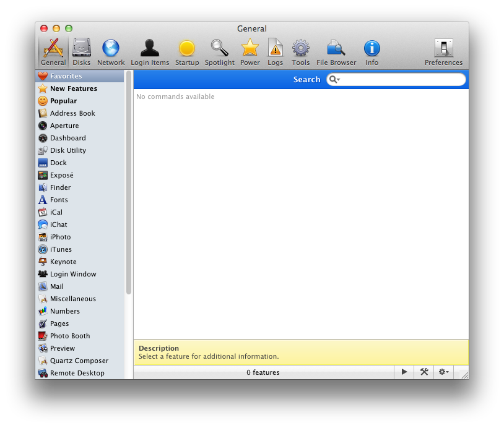This screenshot has height=428, width=504.
Task: Select the Power star icon
Action: (x=250, y=52)
